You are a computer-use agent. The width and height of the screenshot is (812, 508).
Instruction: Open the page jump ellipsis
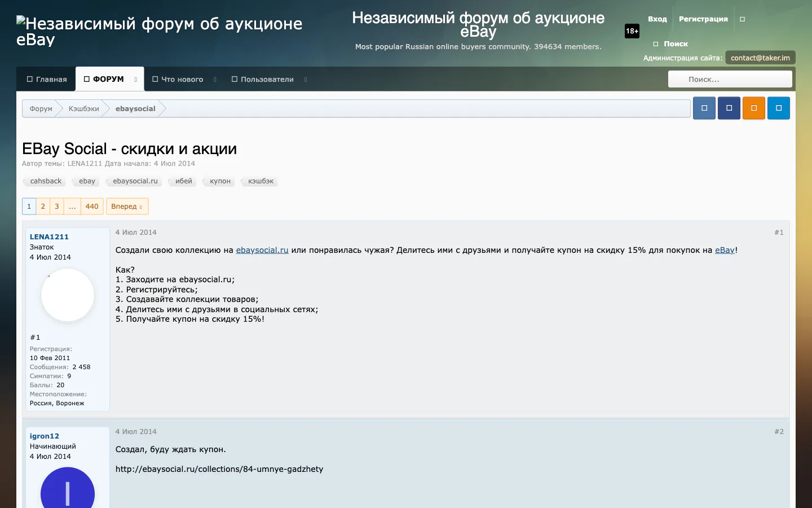72,207
